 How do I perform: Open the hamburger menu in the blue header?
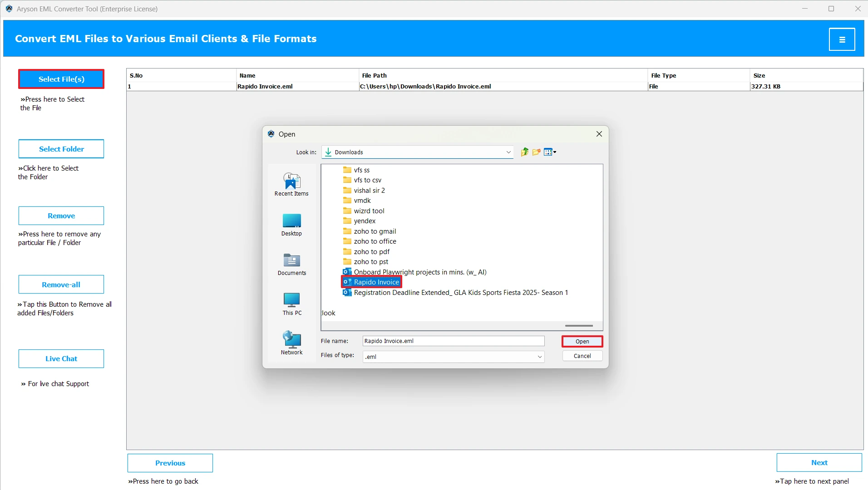[842, 39]
